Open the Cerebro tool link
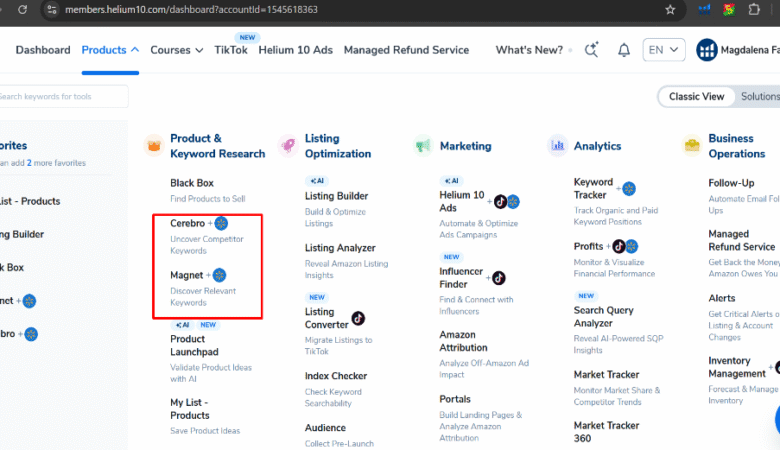The width and height of the screenshot is (780, 450). click(188, 223)
